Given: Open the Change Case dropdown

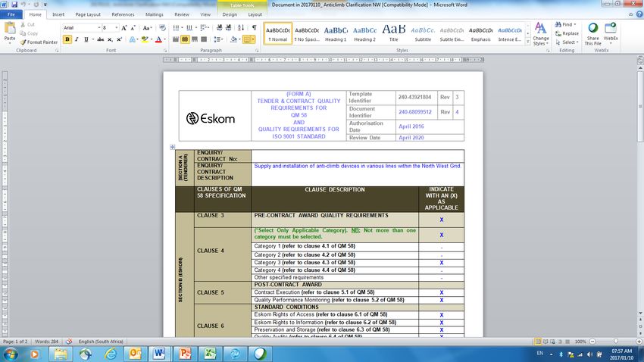Looking at the screenshot, I should point(147,28).
